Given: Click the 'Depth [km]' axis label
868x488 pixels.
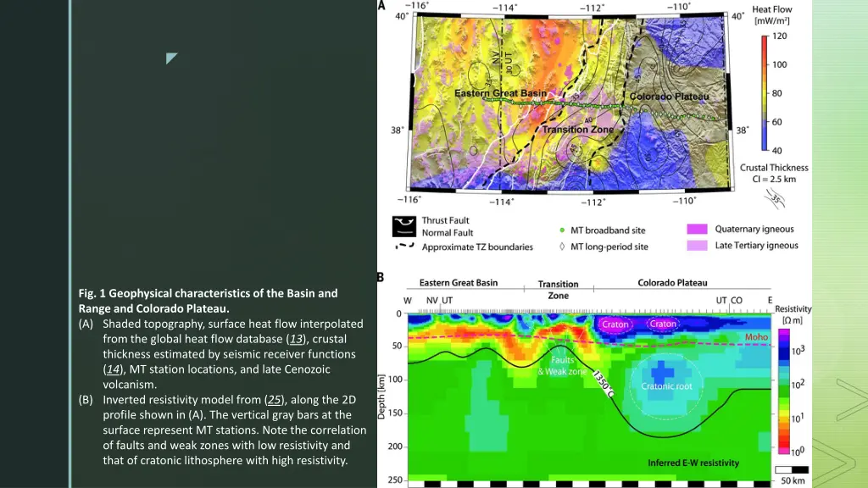Looking at the screenshot, I should tap(381, 396).
